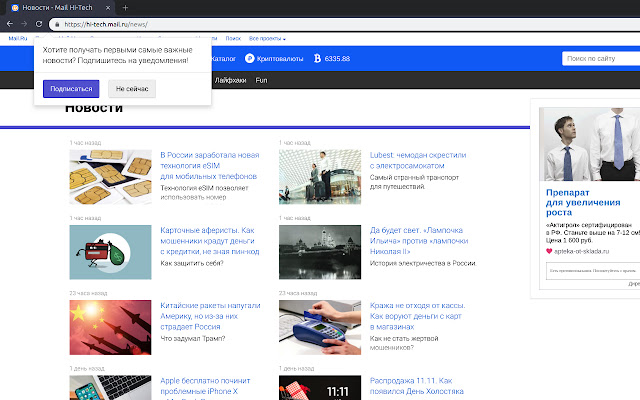The image size is (640, 400).
Task: Open ad Препарат для увеличения роста
Action: (583, 202)
